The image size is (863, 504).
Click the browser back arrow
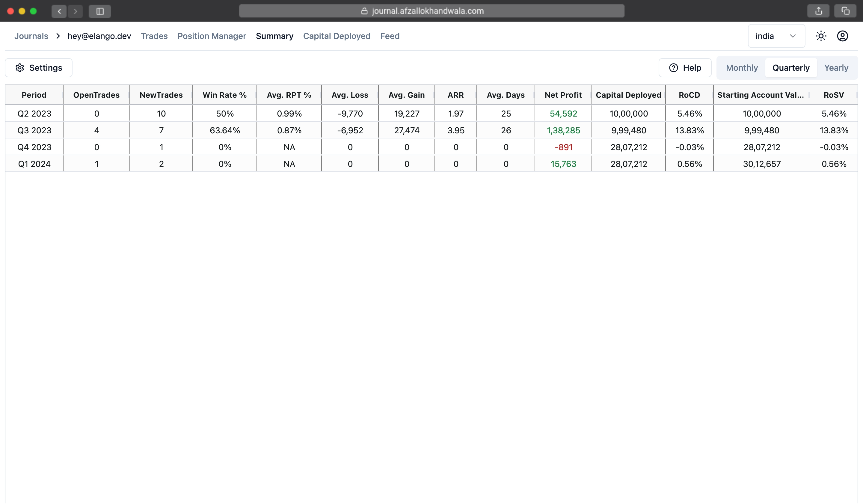(x=59, y=11)
